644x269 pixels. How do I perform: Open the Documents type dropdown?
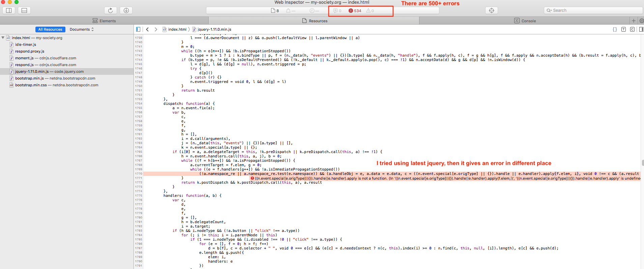[82, 29]
